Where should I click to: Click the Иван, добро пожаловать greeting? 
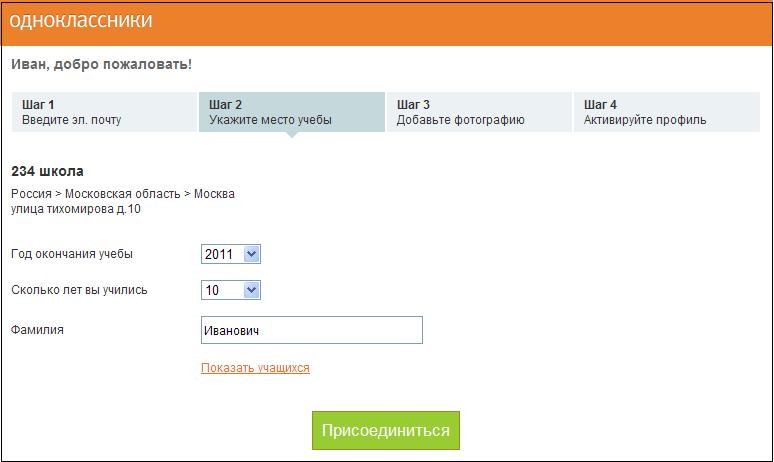(x=101, y=65)
